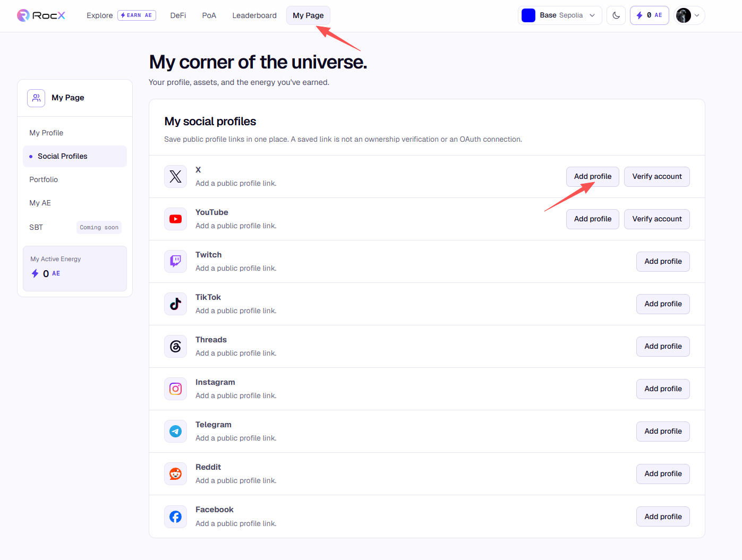The height and width of the screenshot is (560, 742).
Task: Add a profile link for YouTube
Action: pyautogui.click(x=593, y=219)
